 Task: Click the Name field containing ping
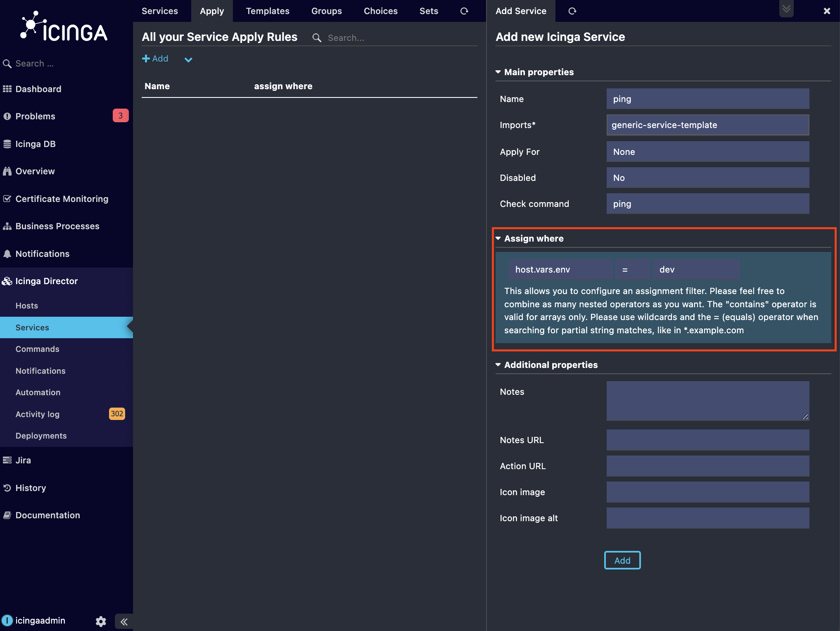pyautogui.click(x=708, y=99)
